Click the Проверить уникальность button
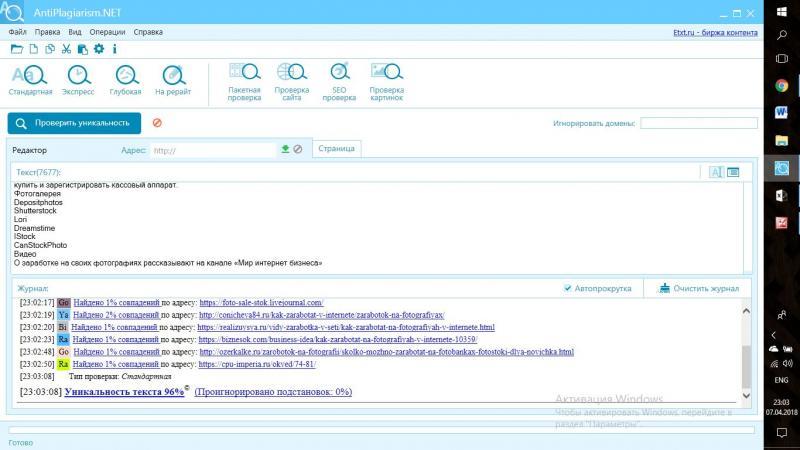The height and width of the screenshot is (450, 800). [74, 123]
